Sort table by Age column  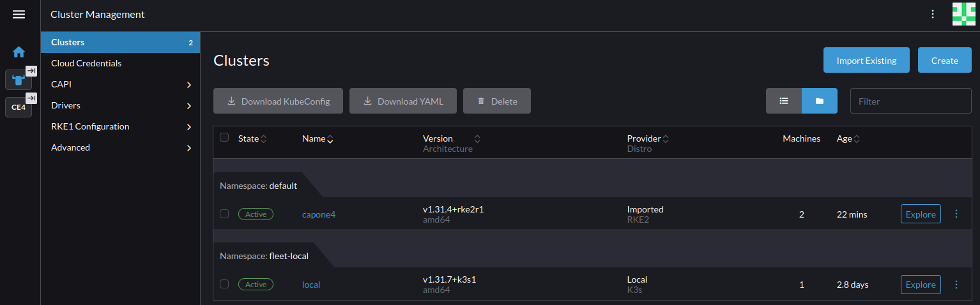coord(848,138)
